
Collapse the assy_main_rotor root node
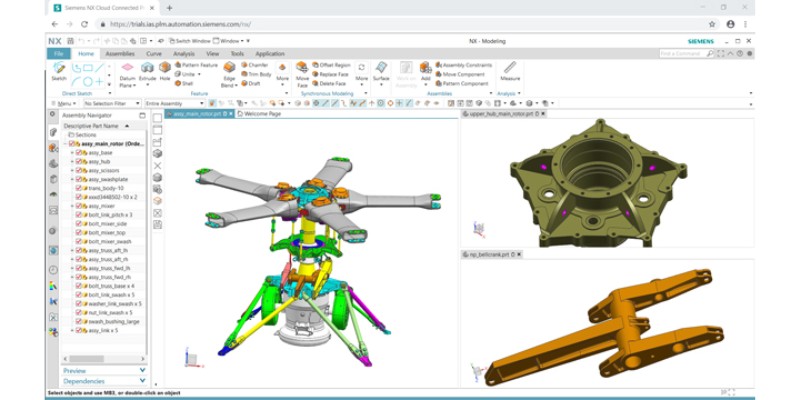click(x=65, y=144)
